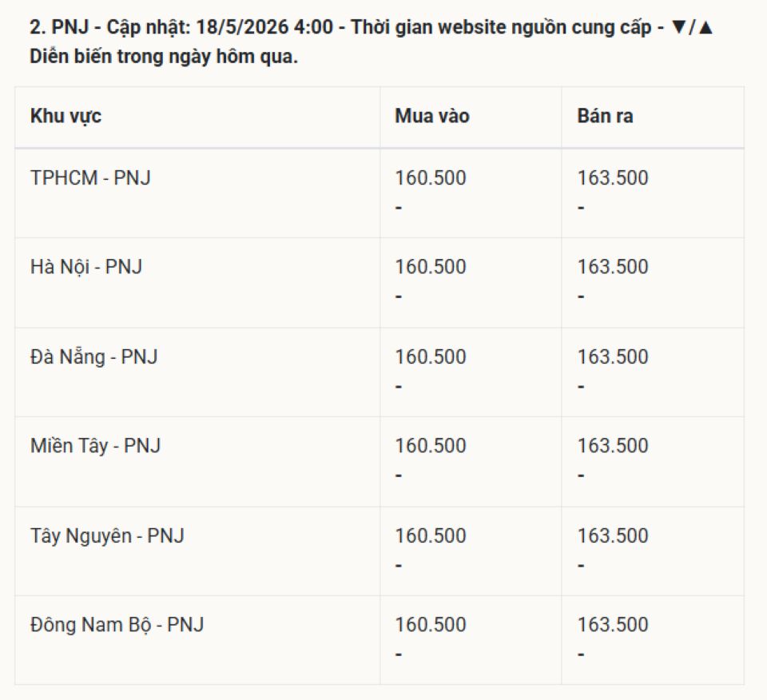The width and height of the screenshot is (767, 700).
Task: Click Đông Nam Bộ buy price 160.500
Action: 431,625
